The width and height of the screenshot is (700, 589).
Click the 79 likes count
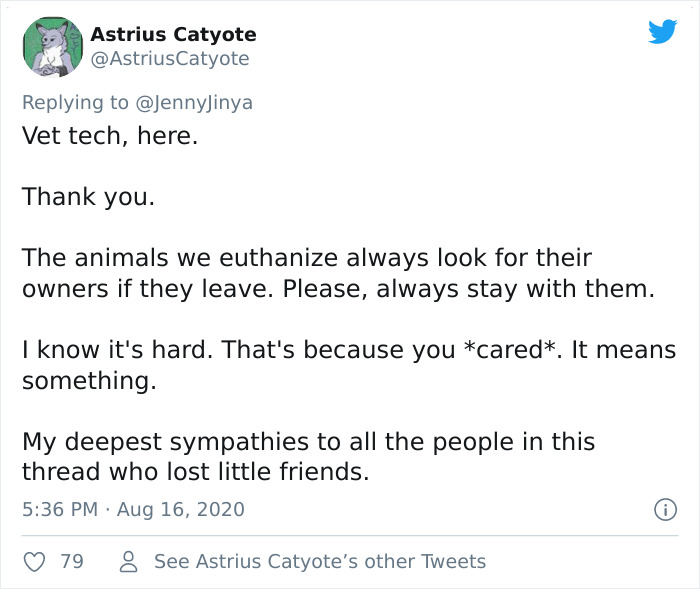coord(72,562)
